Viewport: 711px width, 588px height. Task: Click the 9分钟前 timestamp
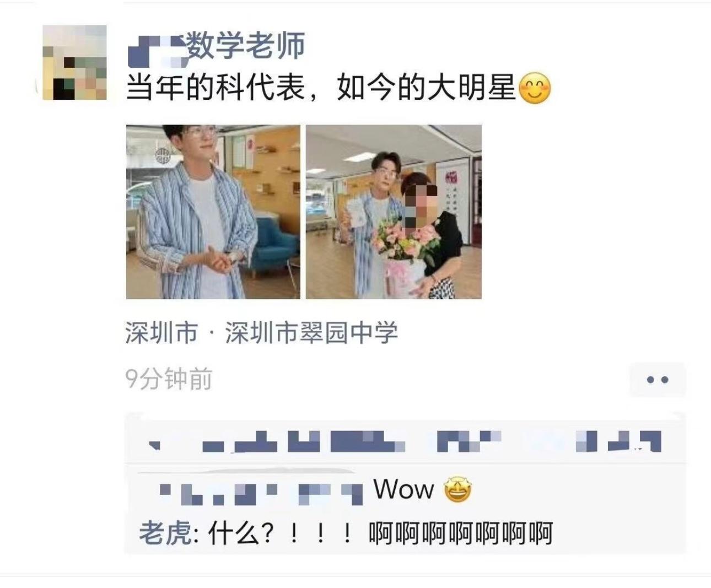click(169, 379)
